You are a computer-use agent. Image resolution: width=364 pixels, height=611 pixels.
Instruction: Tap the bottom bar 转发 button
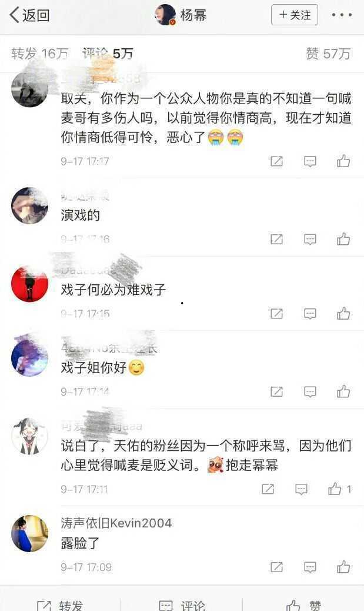[59, 605]
